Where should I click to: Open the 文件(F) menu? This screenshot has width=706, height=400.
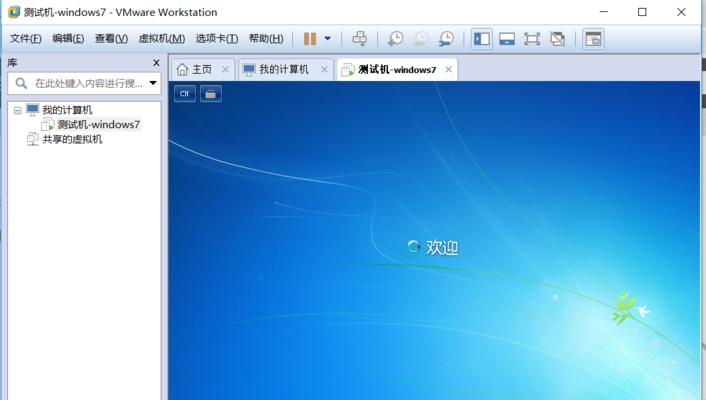coord(26,39)
